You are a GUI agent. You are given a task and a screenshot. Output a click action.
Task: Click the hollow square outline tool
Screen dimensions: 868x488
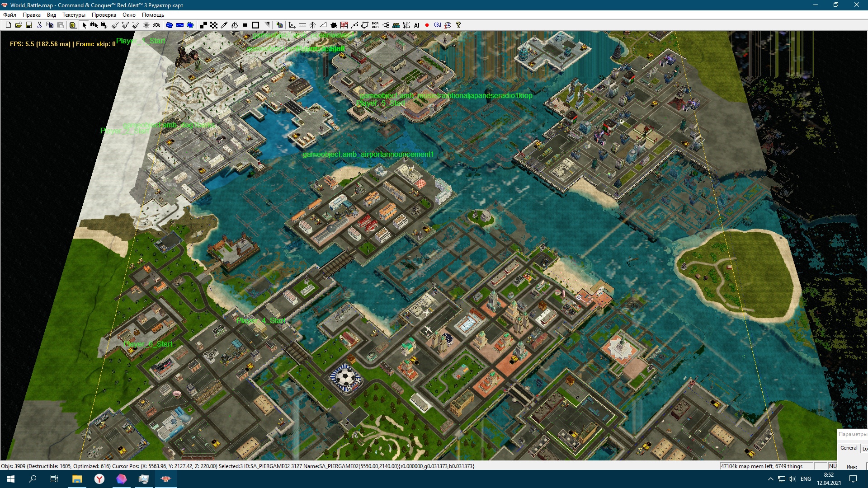click(255, 25)
